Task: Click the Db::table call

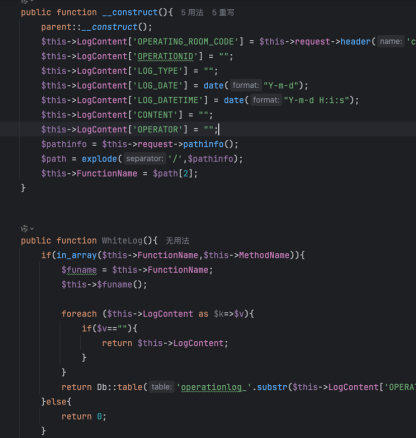Action: pos(120,387)
